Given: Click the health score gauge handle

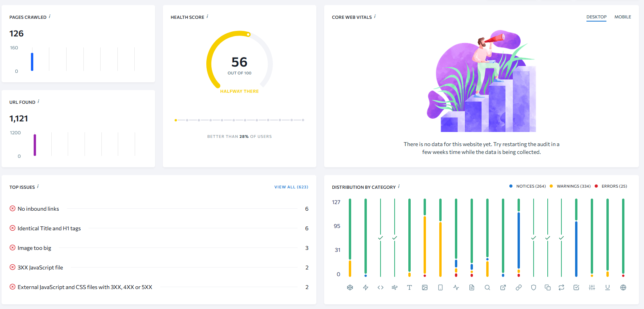Looking at the screenshot, I should tap(248, 34).
